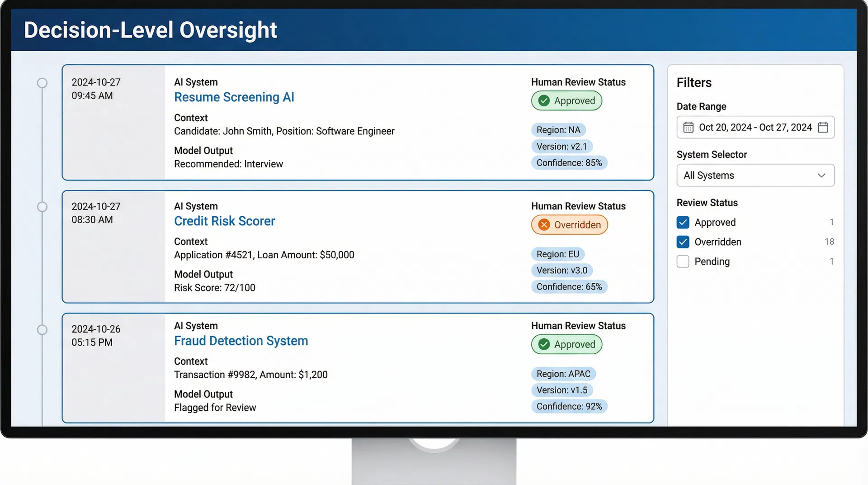Click the timeline dot next to Credit Risk Scorer
The height and width of the screenshot is (485, 868).
[x=42, y=206]
